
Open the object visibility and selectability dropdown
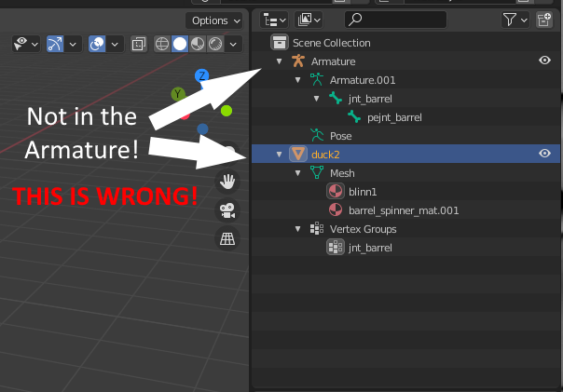pos(26,44)
